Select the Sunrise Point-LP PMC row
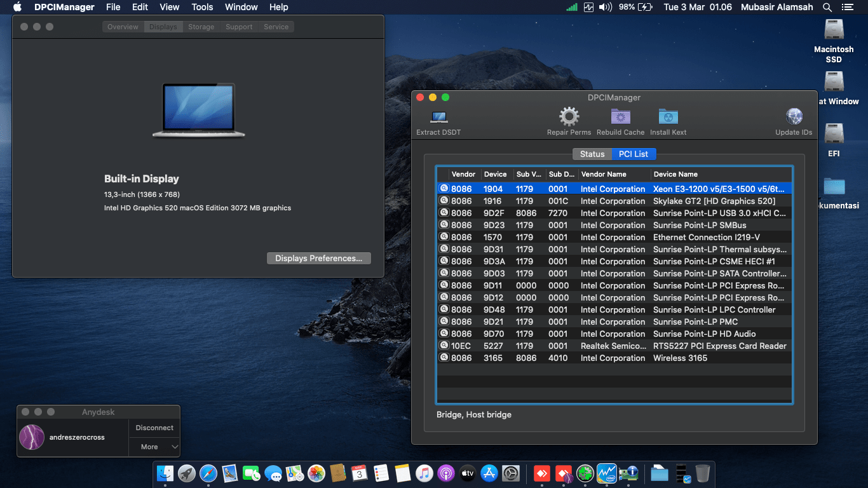This screenshot has width=868, height=488. (x=614, y=322)
